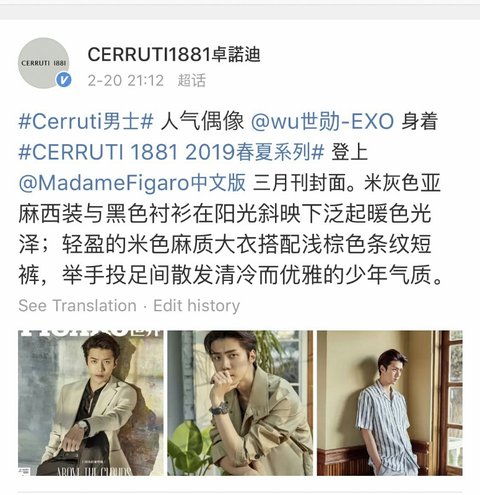The height and width of the screenshot is (495, 480).
Task: Open the CERRUTI1881卓諾迪 account name
Action: point(174,54)
